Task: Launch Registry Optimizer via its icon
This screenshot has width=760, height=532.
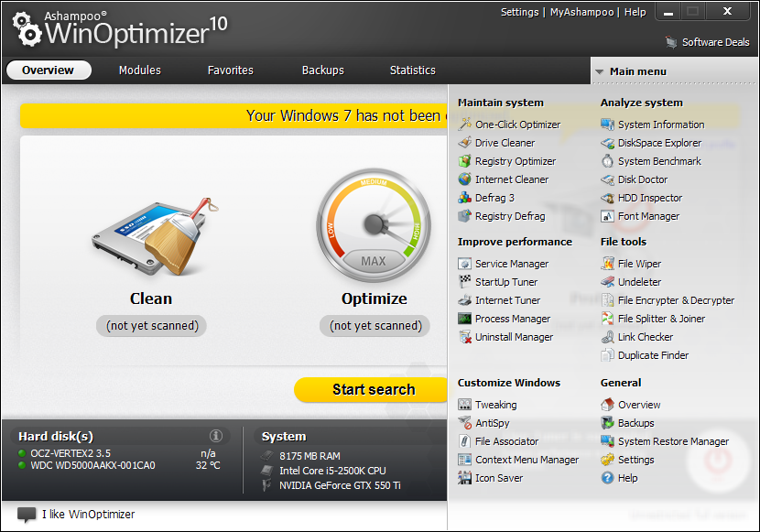Action: point(465,161)
